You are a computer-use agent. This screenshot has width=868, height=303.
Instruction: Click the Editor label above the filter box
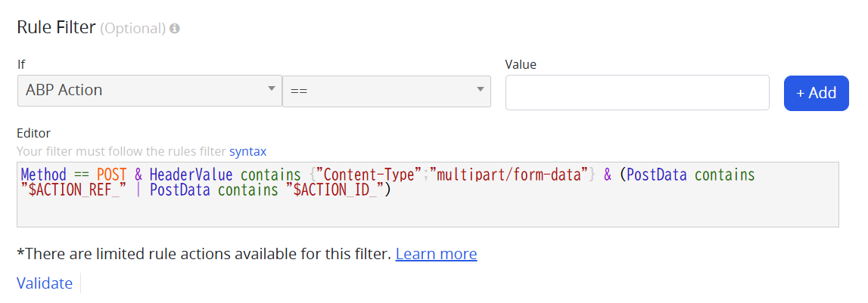[34, 133]
